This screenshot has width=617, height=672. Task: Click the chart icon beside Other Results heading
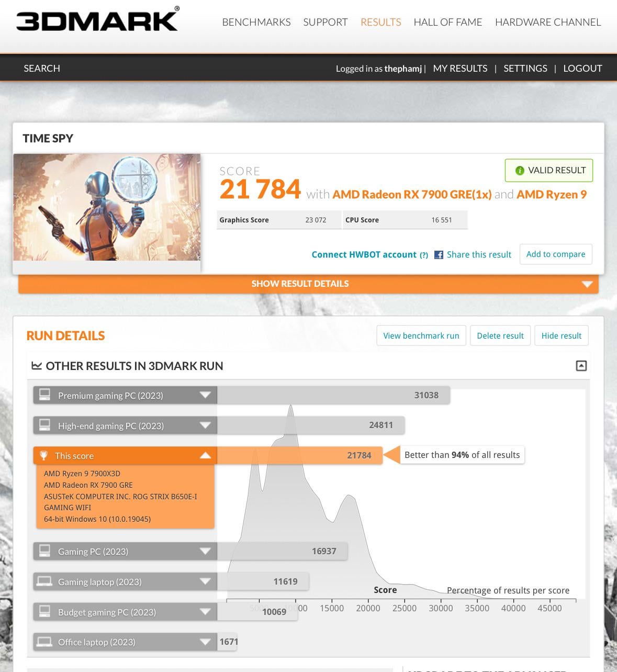pyautogui.click(x=37, y=366)
